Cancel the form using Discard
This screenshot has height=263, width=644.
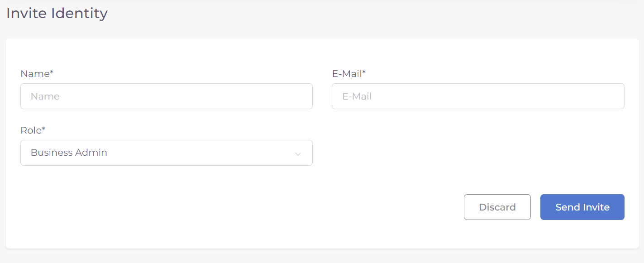click(497, 207)
